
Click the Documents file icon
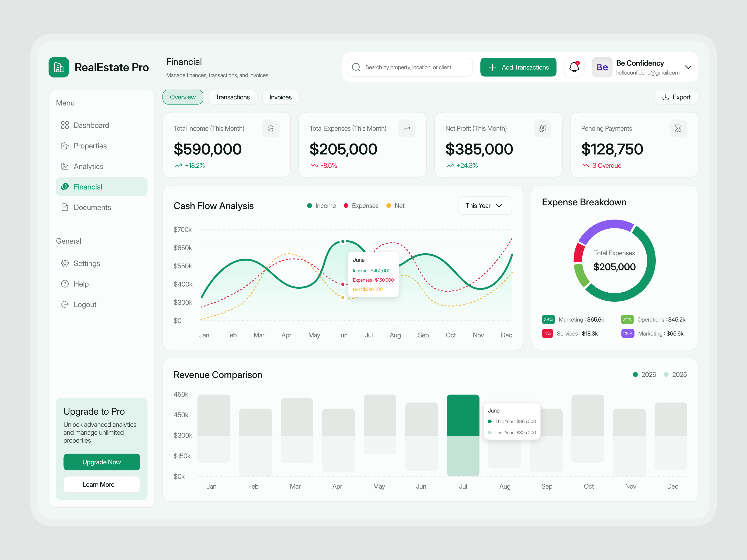pos(65,207)
